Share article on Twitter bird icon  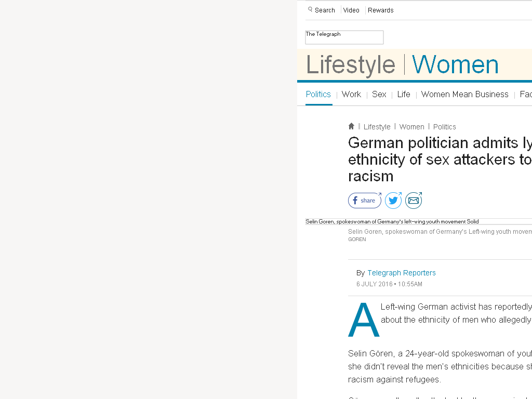point(393,200)
